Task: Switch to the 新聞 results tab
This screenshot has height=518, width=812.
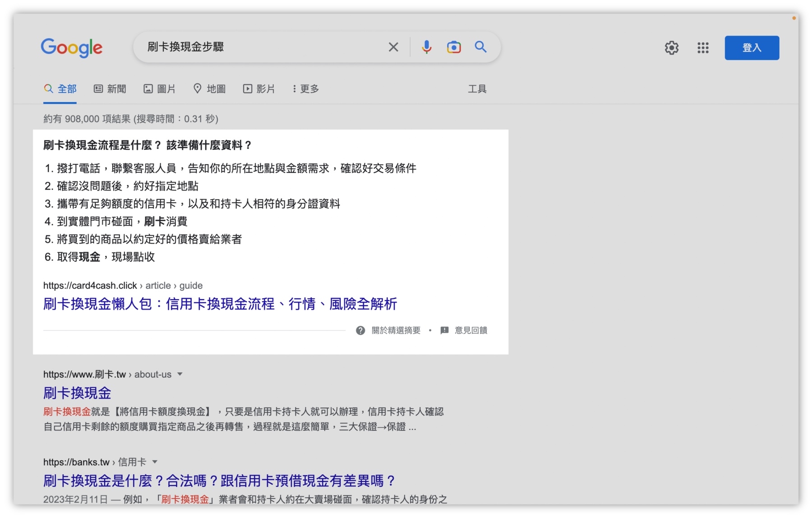Action: pos(111,88)
